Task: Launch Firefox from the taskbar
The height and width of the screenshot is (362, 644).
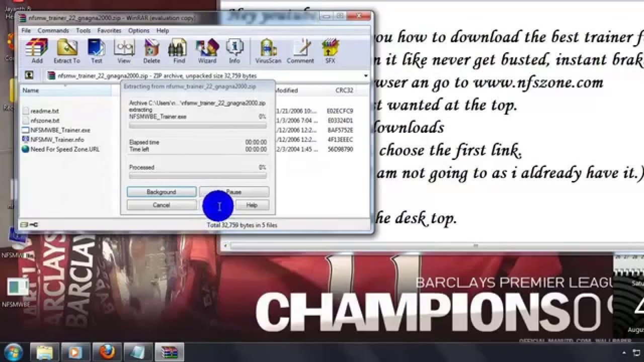Action: 107,351
